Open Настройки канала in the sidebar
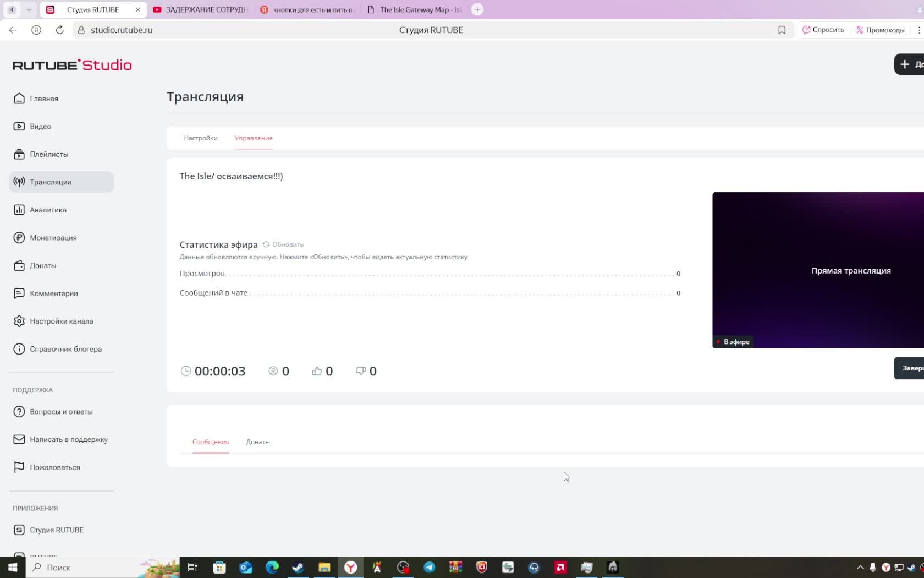The image size is (924, 578). tap(53, 321)
